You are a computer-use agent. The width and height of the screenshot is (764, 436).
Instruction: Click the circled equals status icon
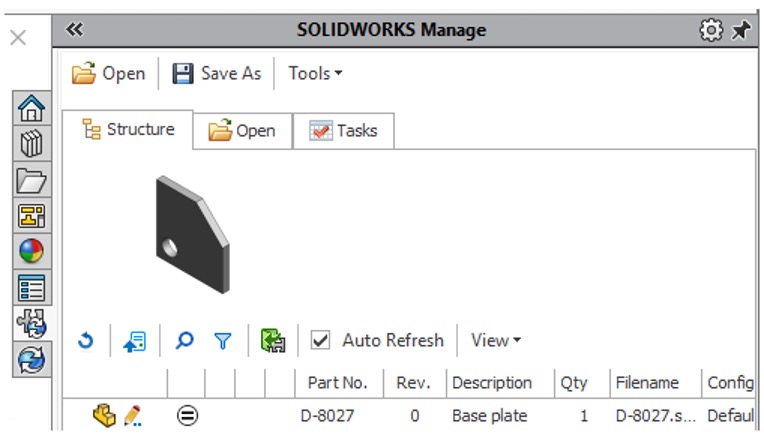pyautogui.click(x=187, y=416)
